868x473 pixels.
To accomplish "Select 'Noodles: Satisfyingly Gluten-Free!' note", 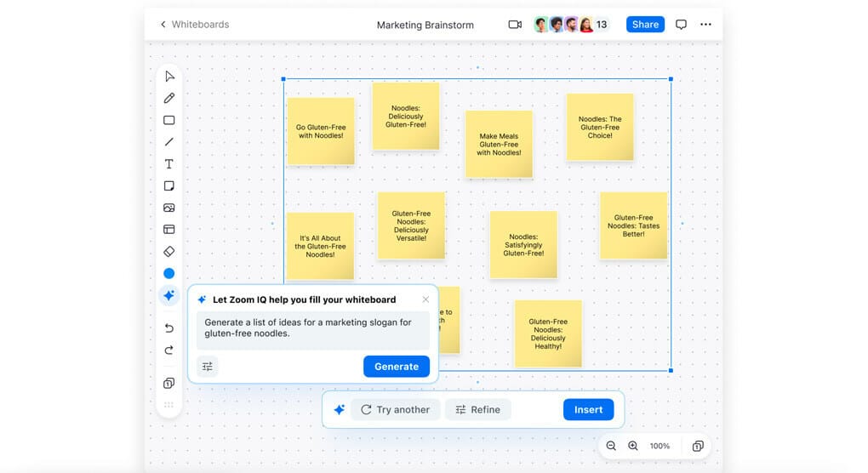I will click(523, 244).
